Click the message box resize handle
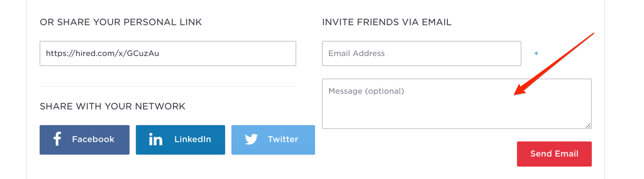Image resolution: width=644 pixels, height=179 pixels. tap(588, 126)
